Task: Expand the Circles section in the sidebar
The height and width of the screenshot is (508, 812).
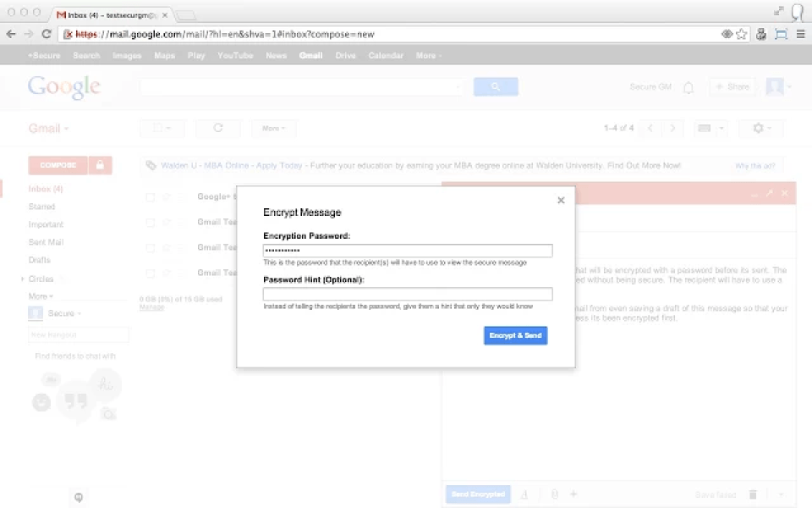Action: click(x=22, y=279)
